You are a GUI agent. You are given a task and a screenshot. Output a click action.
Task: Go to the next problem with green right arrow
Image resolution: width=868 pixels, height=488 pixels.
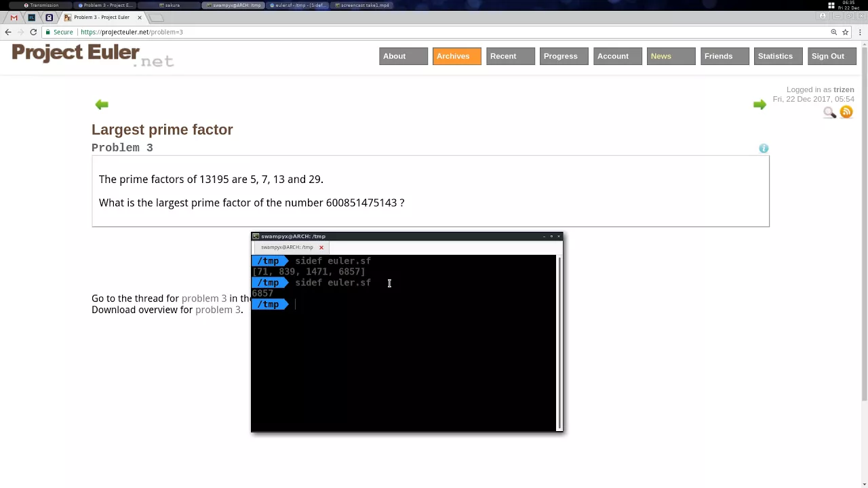point(759,104)
